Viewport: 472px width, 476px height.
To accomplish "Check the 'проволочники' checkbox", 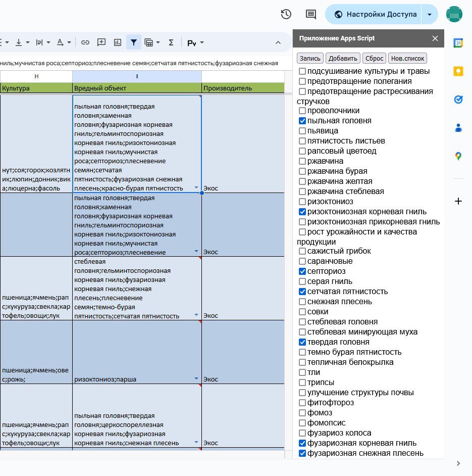I will point(302,111).
